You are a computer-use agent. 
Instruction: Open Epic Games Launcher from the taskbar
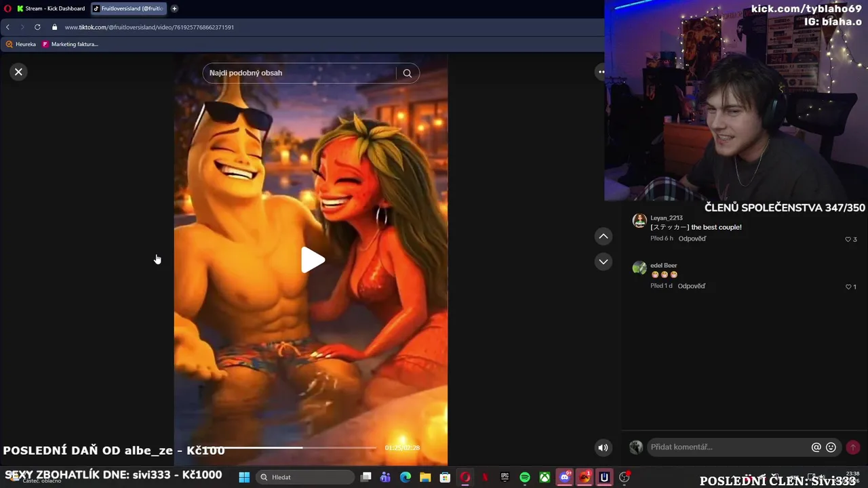[505, 477]
